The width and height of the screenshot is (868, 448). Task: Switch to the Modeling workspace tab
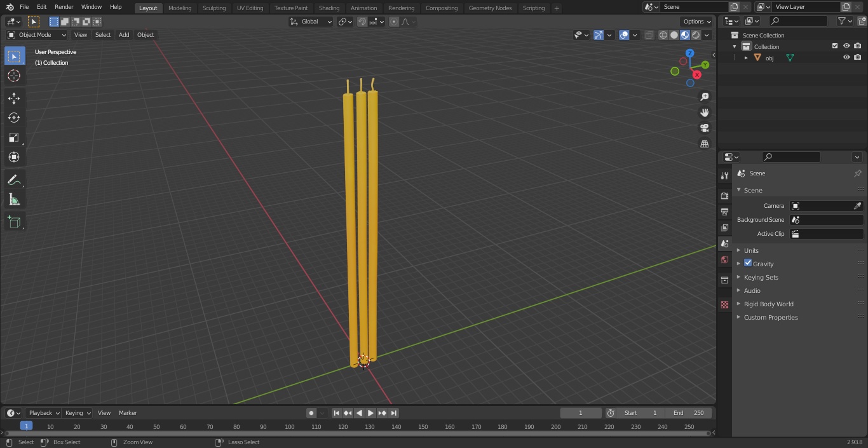click(x=180, y=8)
